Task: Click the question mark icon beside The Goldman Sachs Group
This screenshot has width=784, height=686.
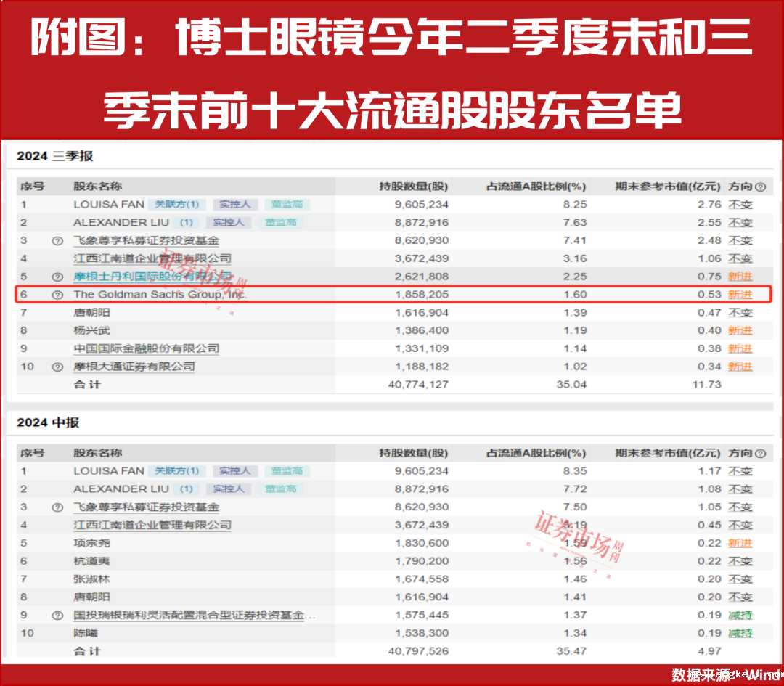Action: (57, 295)
